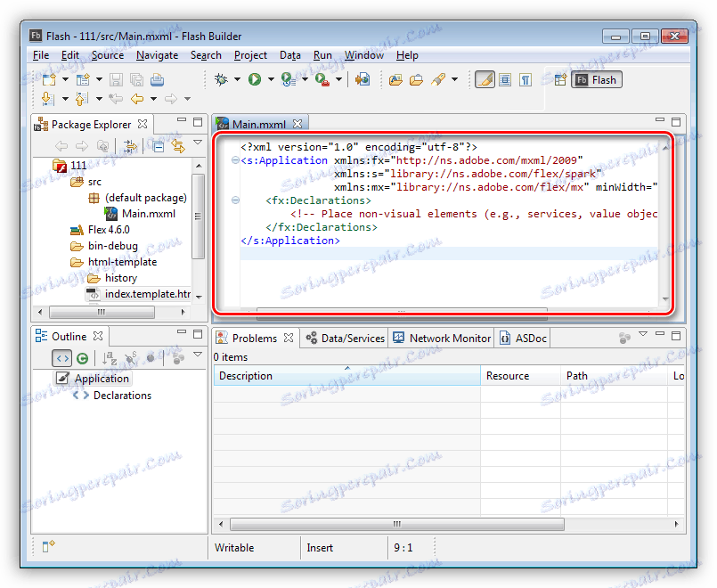
Task: Click the Save toolbar icon
Action: pyautogui.click(x=116, y=79)
